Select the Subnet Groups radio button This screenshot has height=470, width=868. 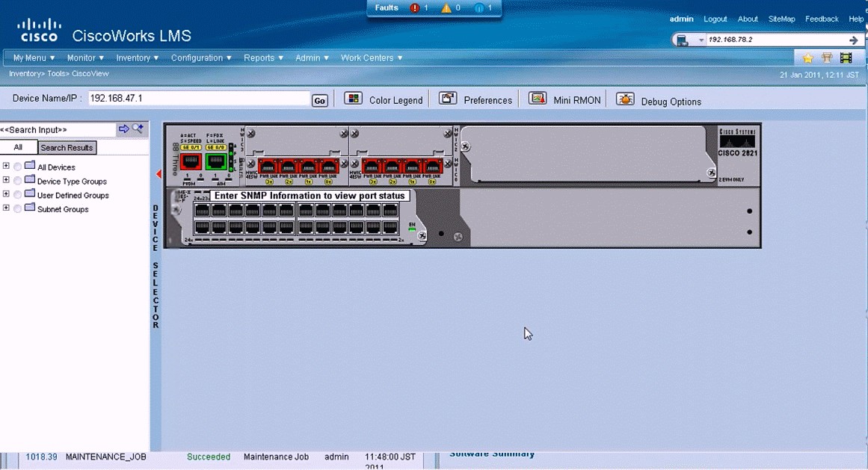pos(18,209)
